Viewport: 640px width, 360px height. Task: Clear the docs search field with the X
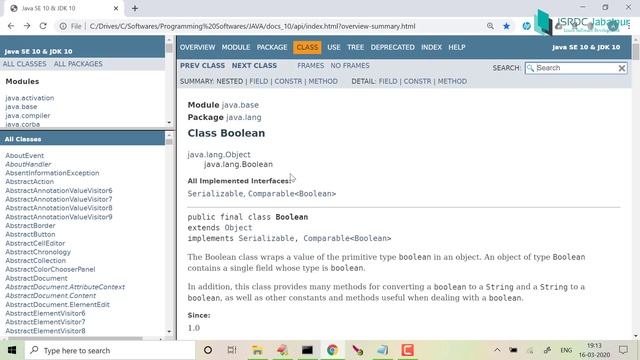pos(622,68)
